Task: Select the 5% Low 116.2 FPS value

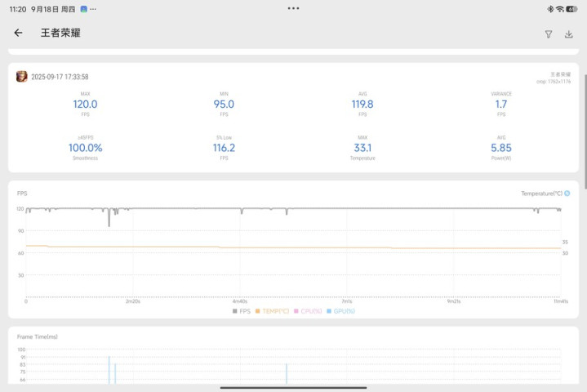Action: tap(224, 148)
